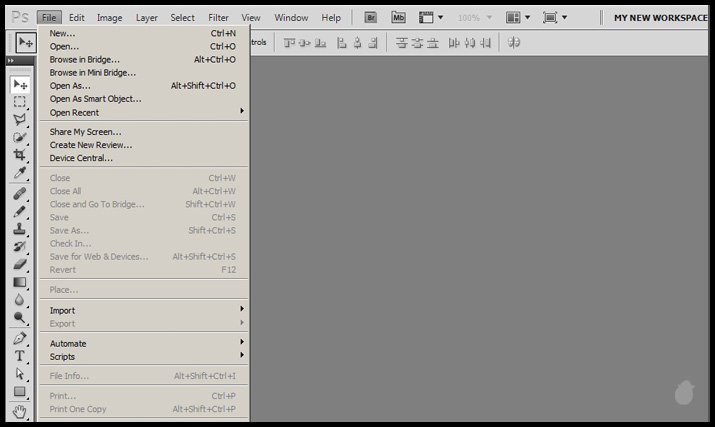The width and height of the screenshot is (715, 427).
Task: Select the Rectangular Marquee tool
Action: click(19, 102)
